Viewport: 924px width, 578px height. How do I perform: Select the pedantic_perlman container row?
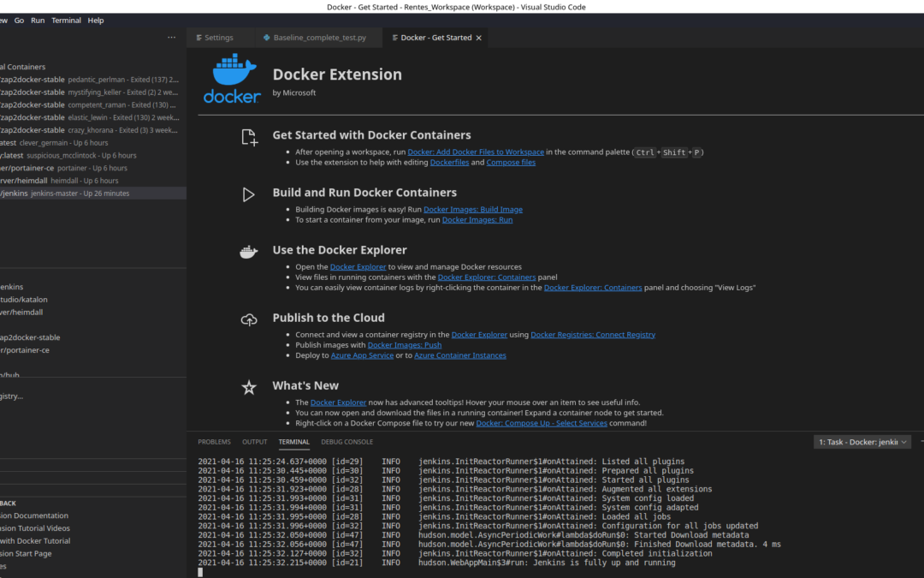point(93,80)
